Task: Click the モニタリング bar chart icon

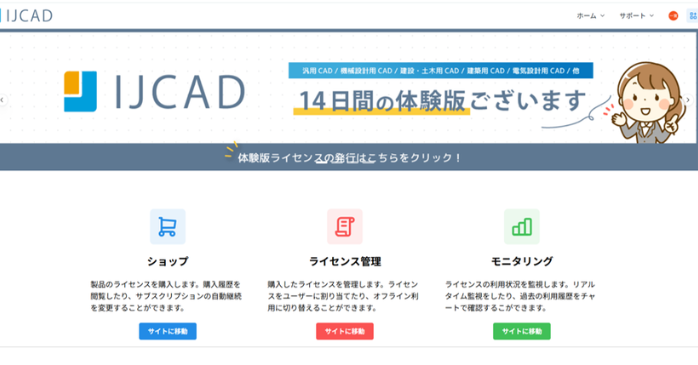Action: (x=522, y=227)
